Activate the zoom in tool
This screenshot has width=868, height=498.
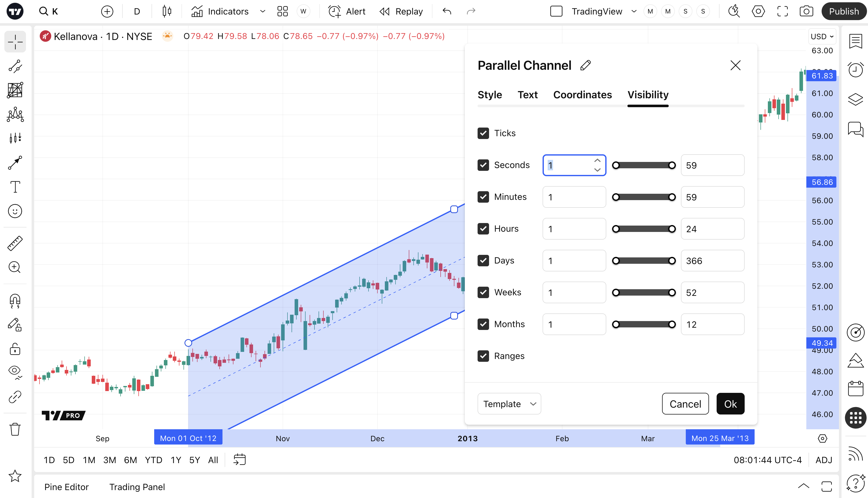pos(15,267)
